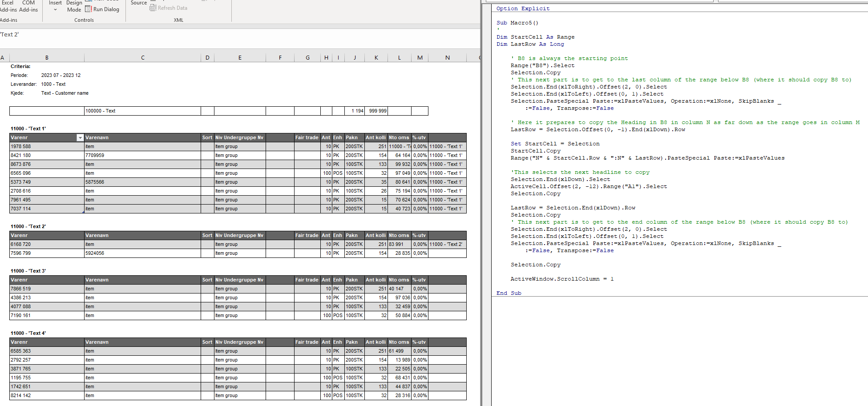Select column K header
Screen dimensions: 868x406
[x=376, y=57]
